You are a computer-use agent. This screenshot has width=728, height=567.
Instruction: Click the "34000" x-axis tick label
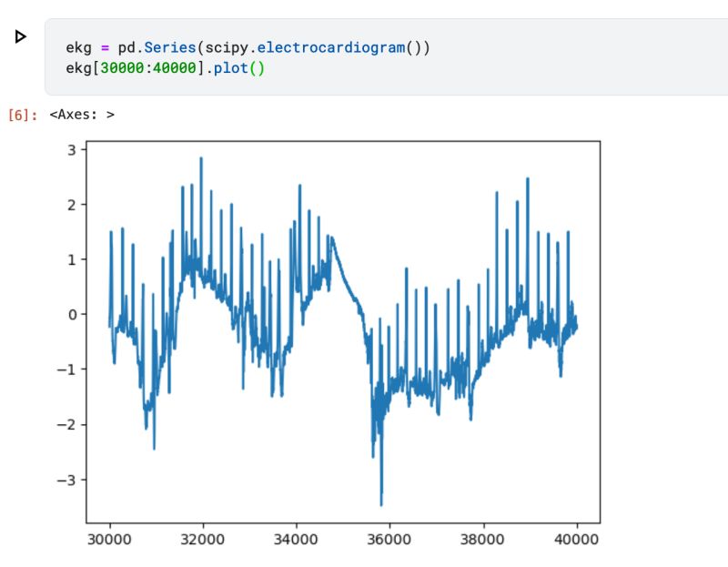pyautogui.click(x=296, y=539)
